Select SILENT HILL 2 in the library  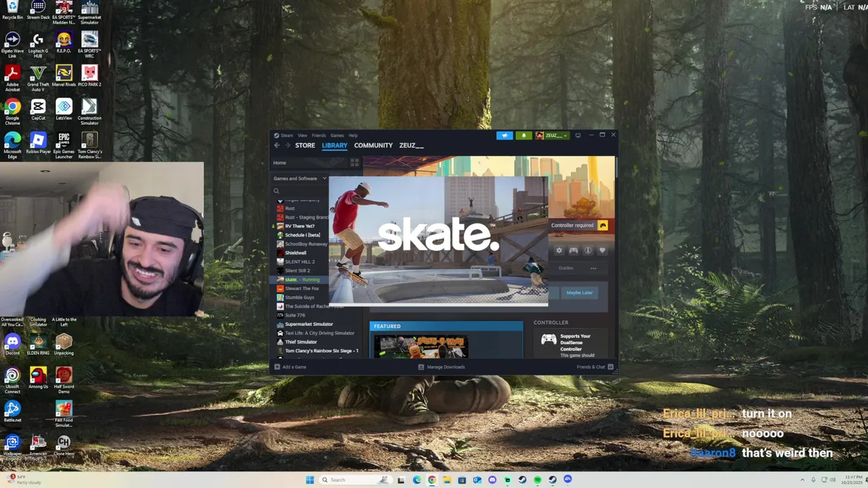pos(296,262)
